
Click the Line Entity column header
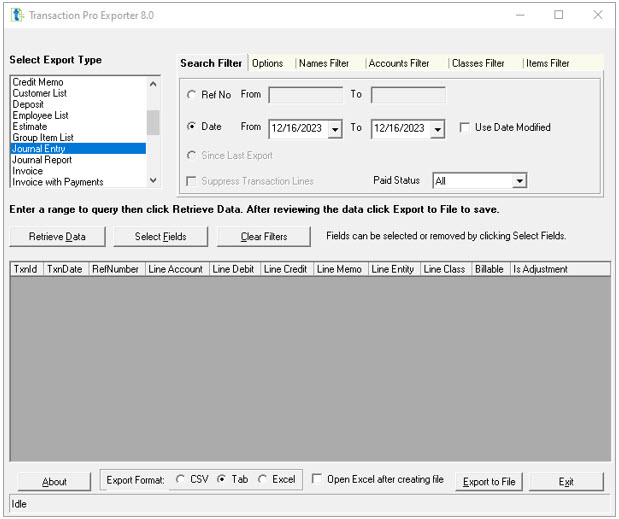(x=394, y=269)
